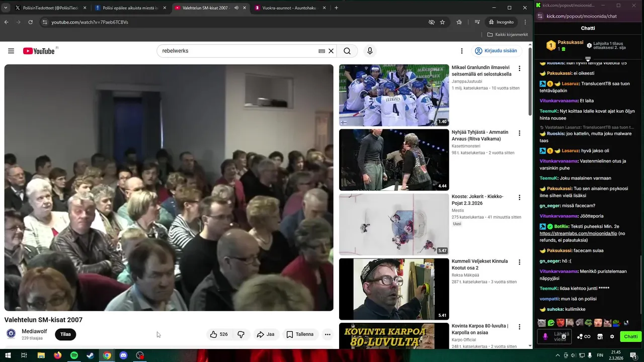Share video with Jaa button
The image size is (644, 362).
point(266,334)
